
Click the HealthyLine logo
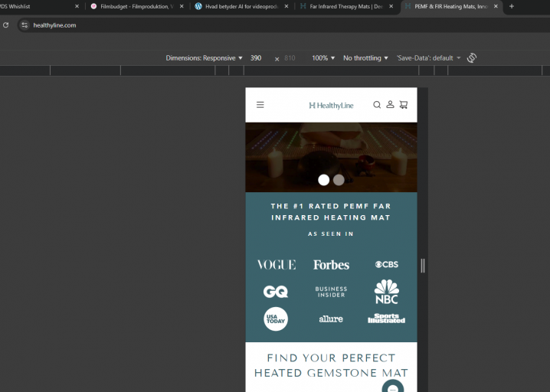331,105
